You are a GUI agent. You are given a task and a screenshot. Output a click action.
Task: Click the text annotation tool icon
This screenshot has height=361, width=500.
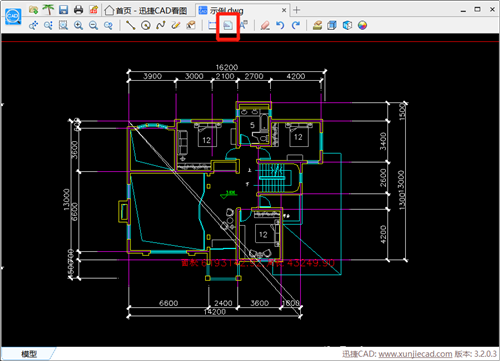[x=244, y=25]
